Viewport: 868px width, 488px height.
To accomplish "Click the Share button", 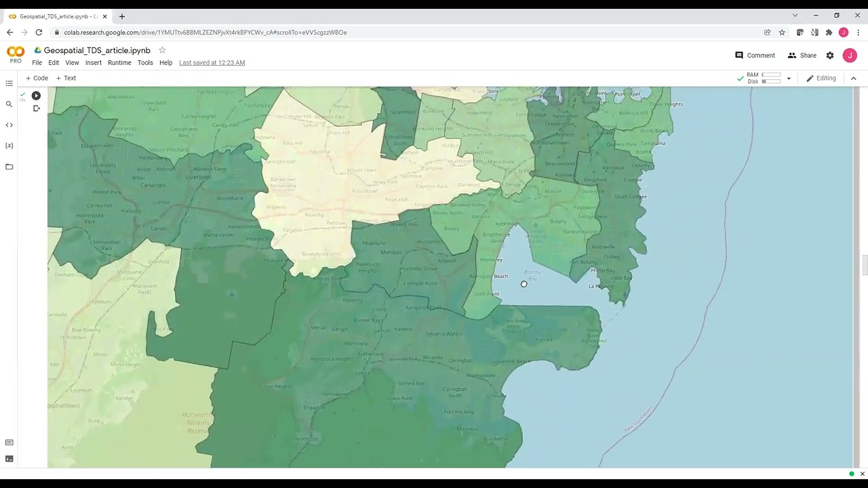I will tap(802, 56).
